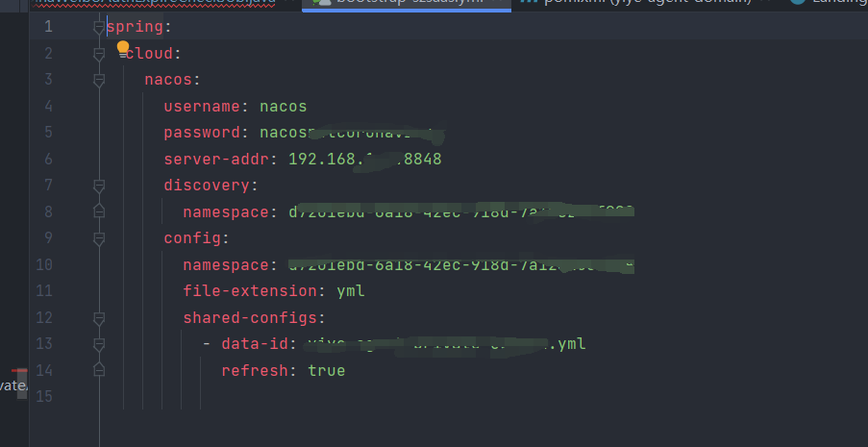Viewport: 868px width, 447px height.
Task: Collapse the cloud block fold marker
Action: [x=99, y=54]
